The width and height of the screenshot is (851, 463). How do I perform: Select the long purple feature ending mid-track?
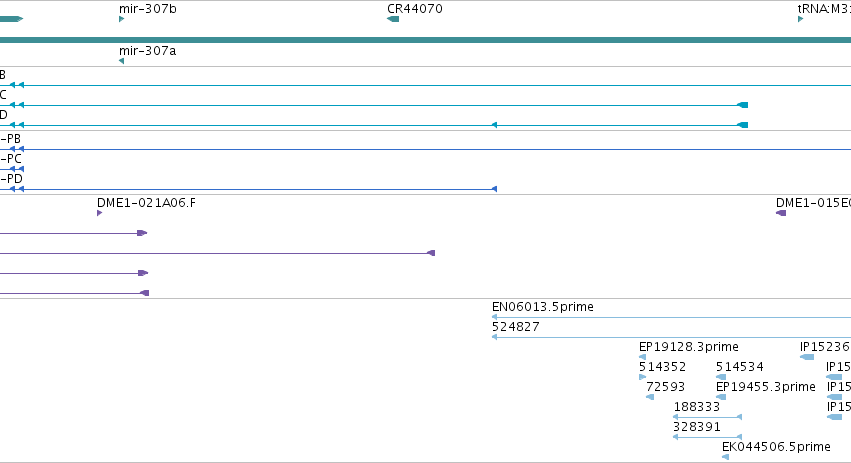pos(217,253)
